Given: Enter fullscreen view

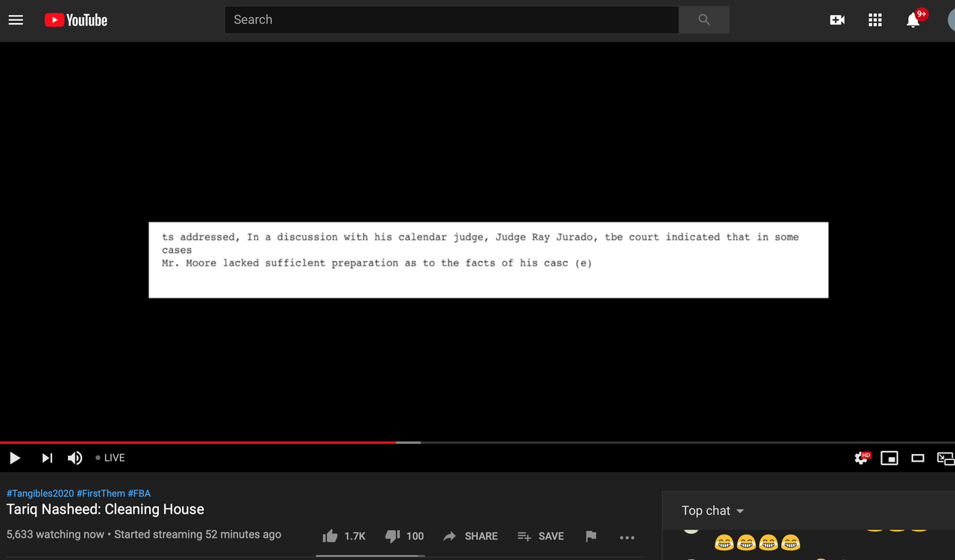Looking at the screenshot, I should pyautogui.click(x=945, y=458).
